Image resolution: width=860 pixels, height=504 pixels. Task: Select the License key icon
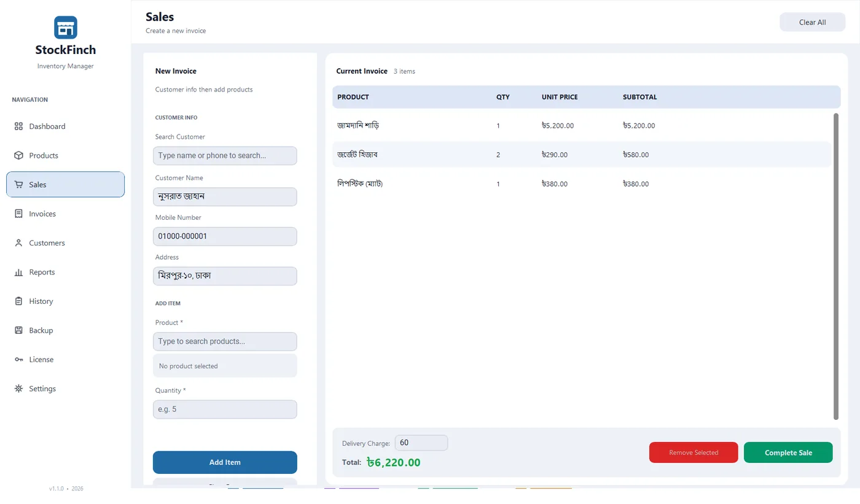[x=18, y=360]
